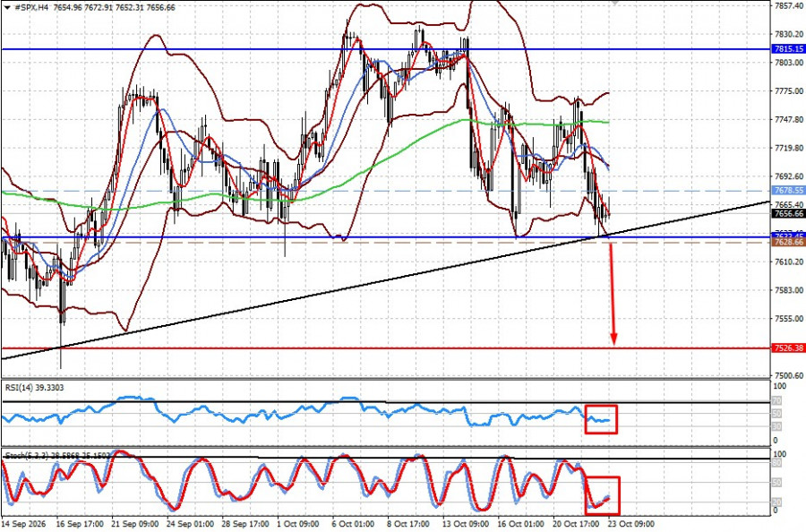
Task: Select the red 7526.38 target price tag
Action: (788, 348)
